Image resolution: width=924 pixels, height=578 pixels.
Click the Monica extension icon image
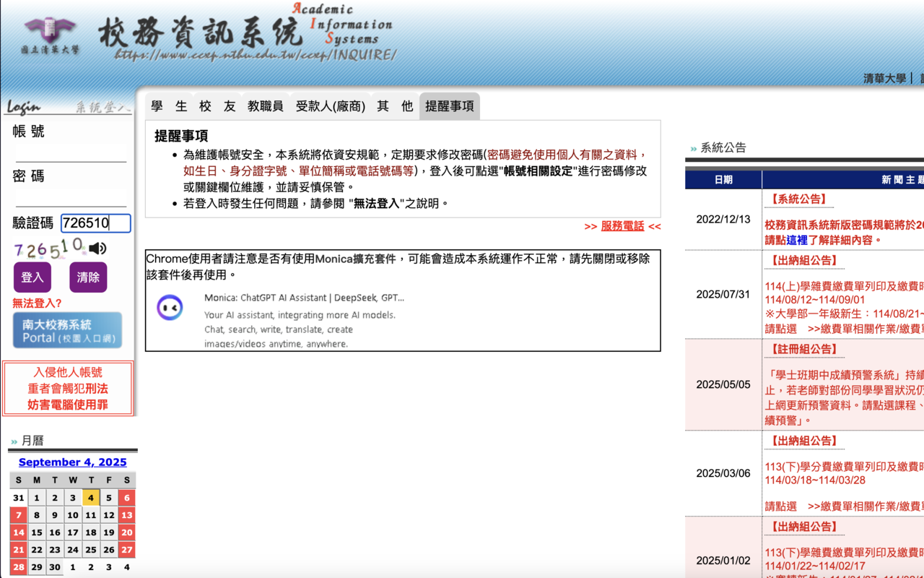pyautogui.click(x=170, y=308)
